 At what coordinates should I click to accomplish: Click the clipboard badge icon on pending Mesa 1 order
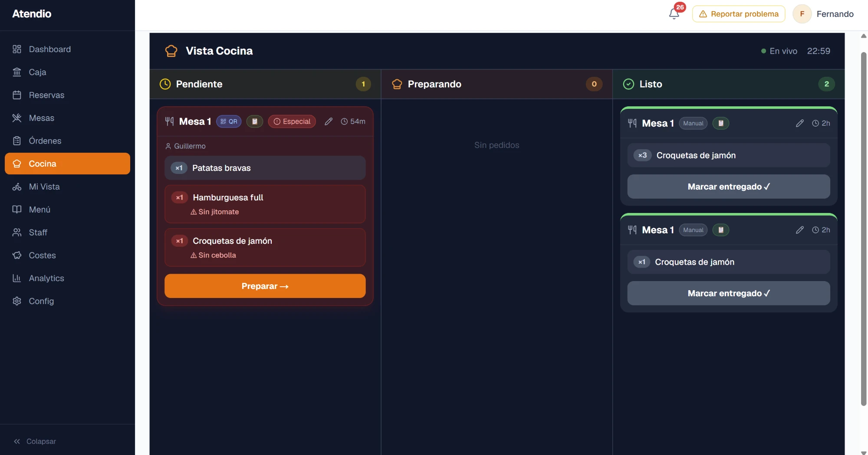click(255, 121)
